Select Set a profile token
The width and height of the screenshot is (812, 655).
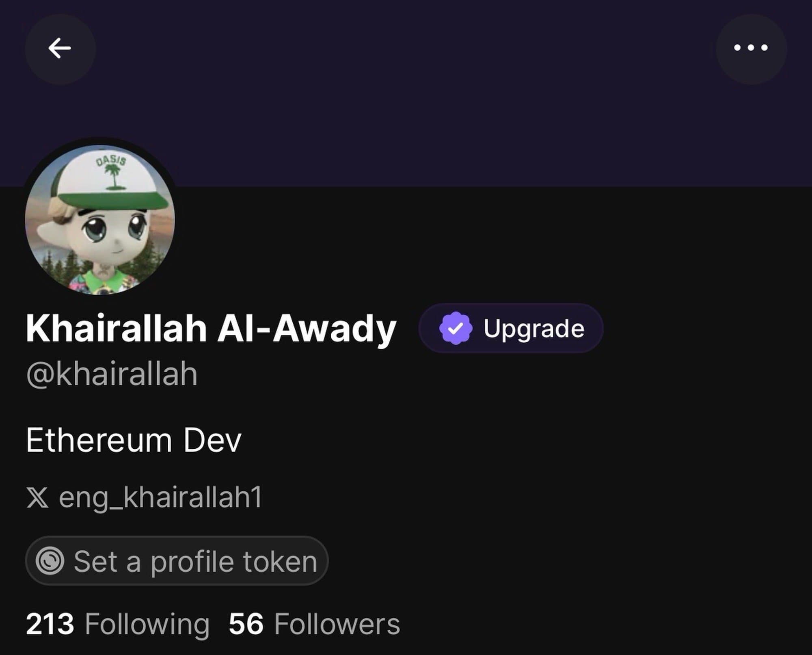coord(177,561)
